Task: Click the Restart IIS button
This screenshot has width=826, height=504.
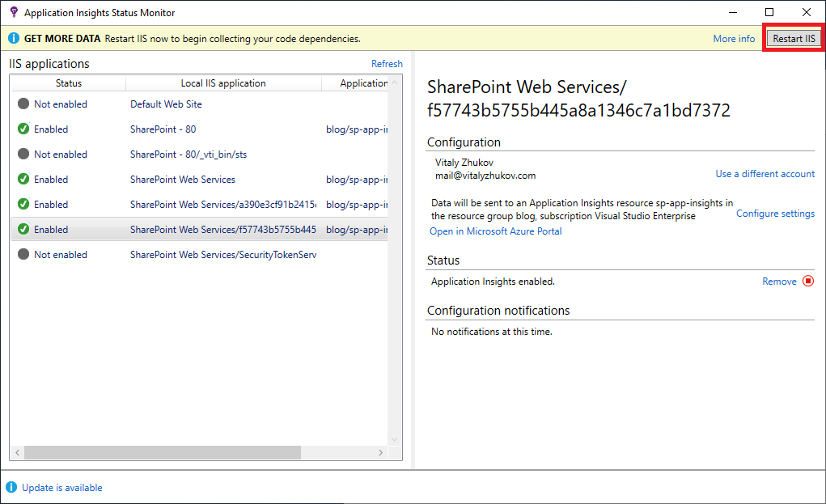Action: [794, 39]
